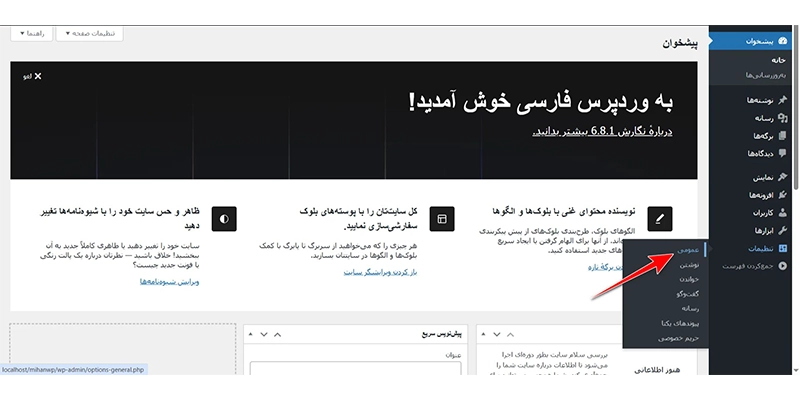This screenshot has width=800, height=400.
Task: Click the نوشته‌ها pushpin icon in sidebar
Action: click(x=783, y=101)
